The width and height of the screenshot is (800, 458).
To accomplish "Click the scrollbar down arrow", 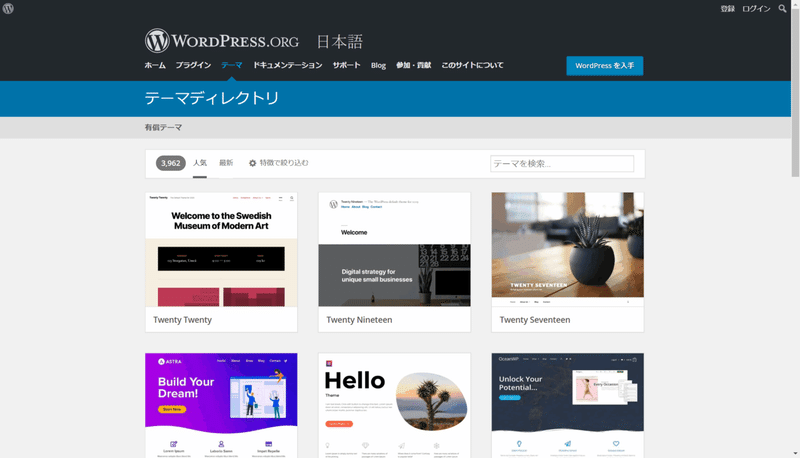I will (x=795, y=453).
